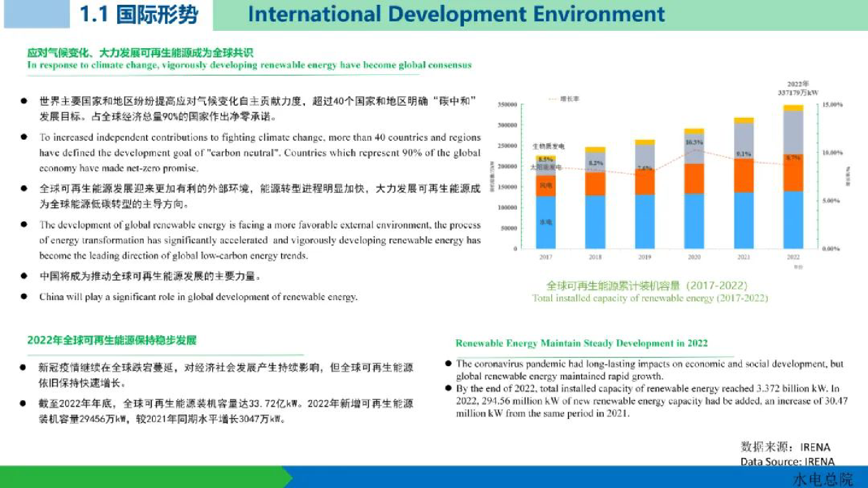Click the bullet before 'By the end of 2022'
This screenshot has height=488, width=868.
[x=448, y=388]
